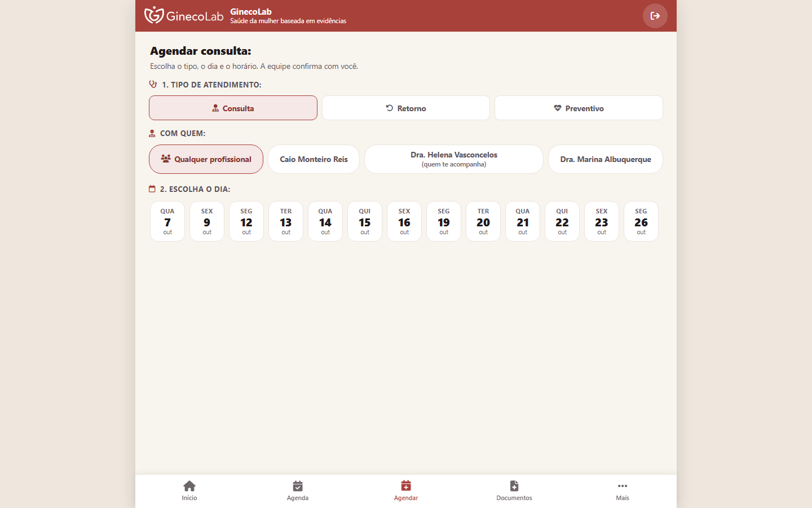Select Dra. Helena Vasconcelos
Screen dimensions: 812x508
pyautogui.click(x=454, y=159)
